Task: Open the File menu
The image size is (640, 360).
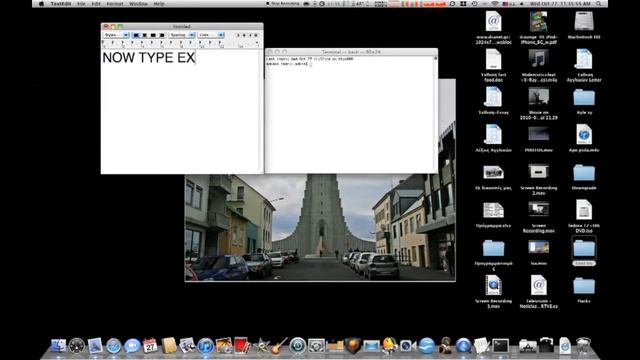Action: [81, 4]
